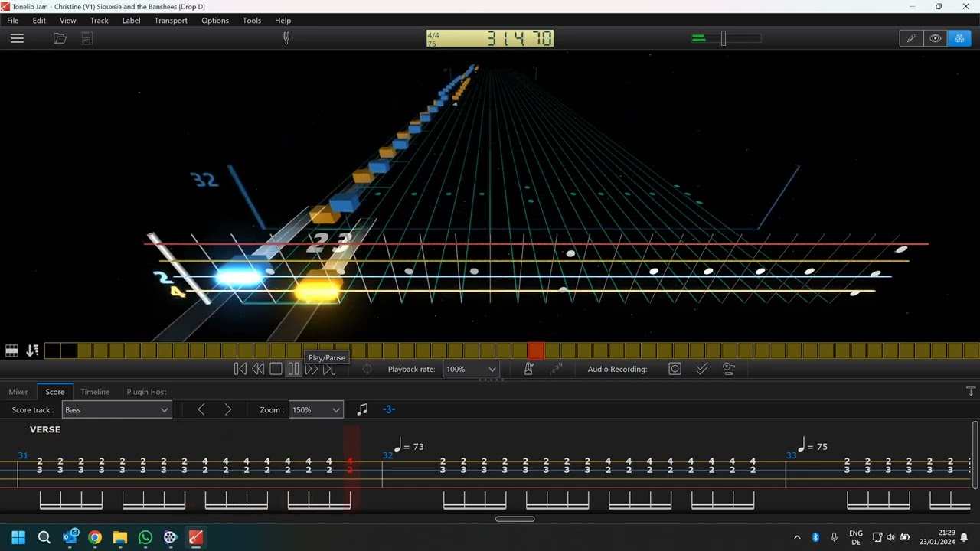Screen dimensions: 980x551
Task: Click bar number 33 in the score
Action: (x=791, y=455)
